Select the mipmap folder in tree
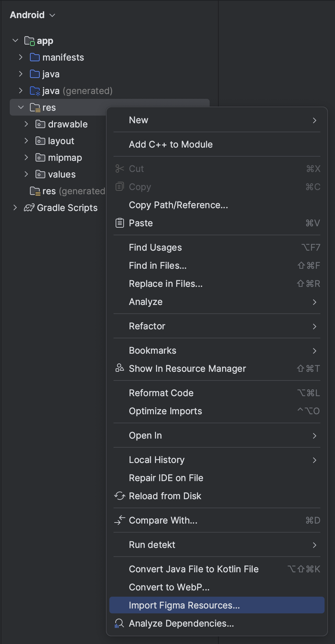Viewport: 335px width, 644px height. 65,158
